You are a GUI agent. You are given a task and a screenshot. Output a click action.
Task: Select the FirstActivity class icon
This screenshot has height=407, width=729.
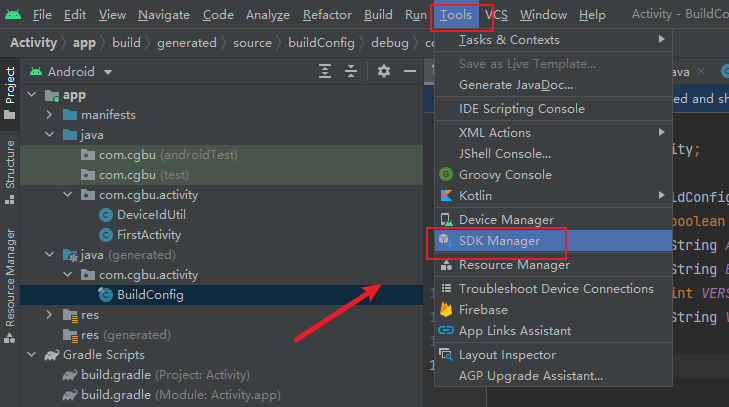tap(106, 235)
